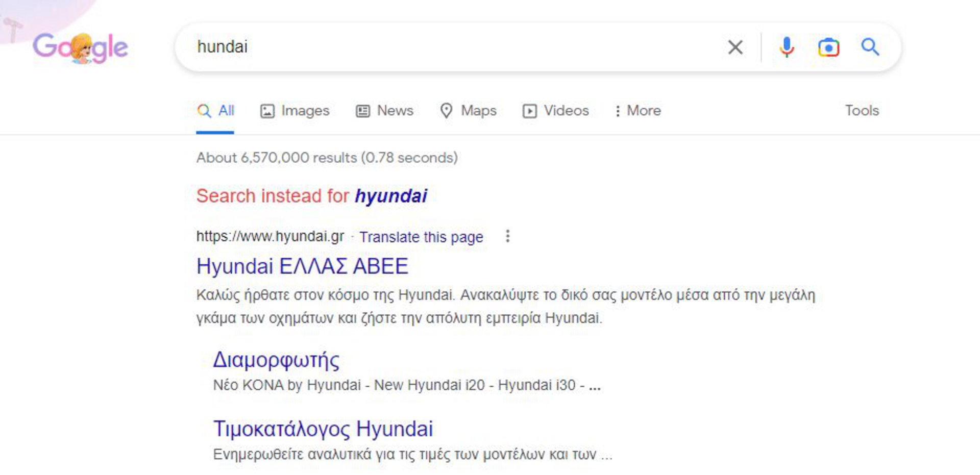The width and height of the screenshot is (980, 475).
Task: Click the Maps pin icon
Action: point(446,111)
